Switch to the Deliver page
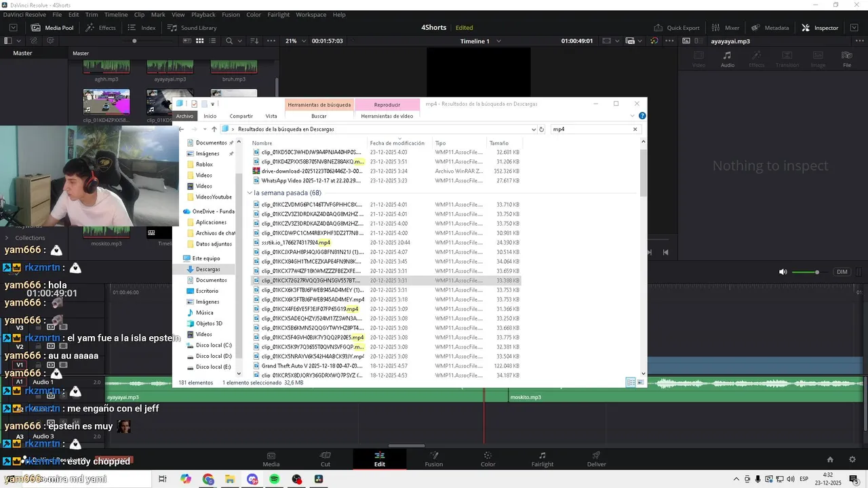This screenshot has width=868, height=488. coord(597,459)
